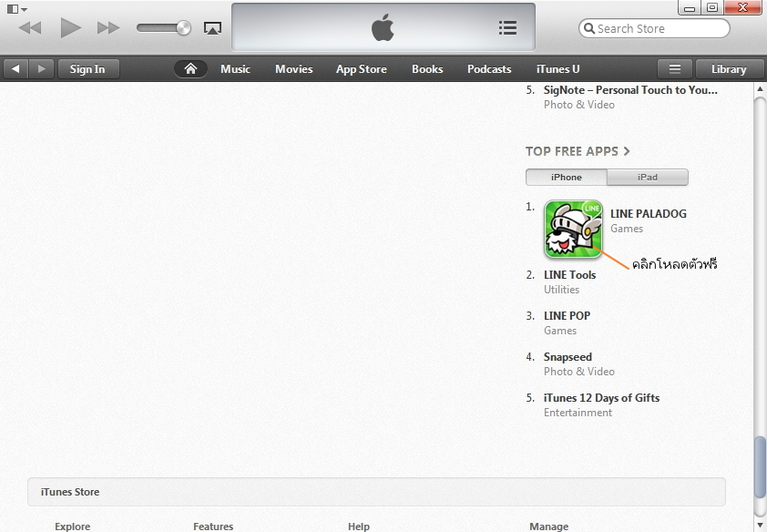Expand the TOP FREE APPS chevron
This screenshot has height=532, width=767.
coord(627,151)
